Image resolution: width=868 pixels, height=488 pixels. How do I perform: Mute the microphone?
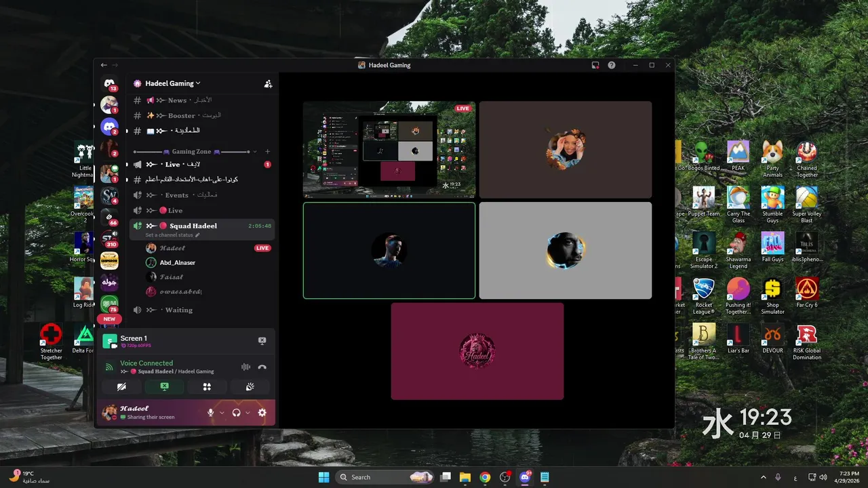(x=211, y=413)
